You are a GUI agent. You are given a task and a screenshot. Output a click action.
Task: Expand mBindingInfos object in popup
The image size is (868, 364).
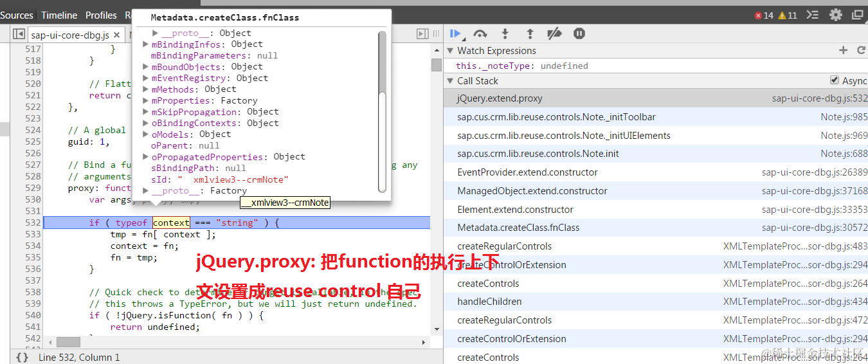pos(146,44)
